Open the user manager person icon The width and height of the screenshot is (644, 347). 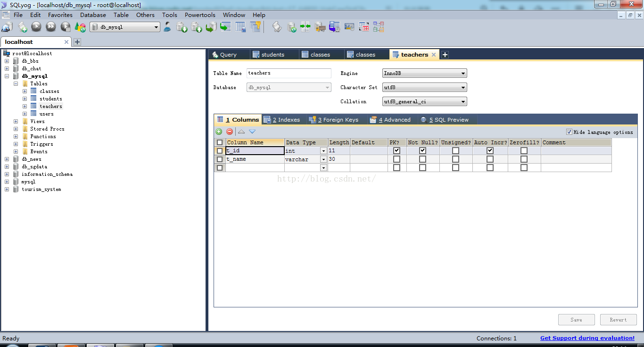tap(167, 27)
